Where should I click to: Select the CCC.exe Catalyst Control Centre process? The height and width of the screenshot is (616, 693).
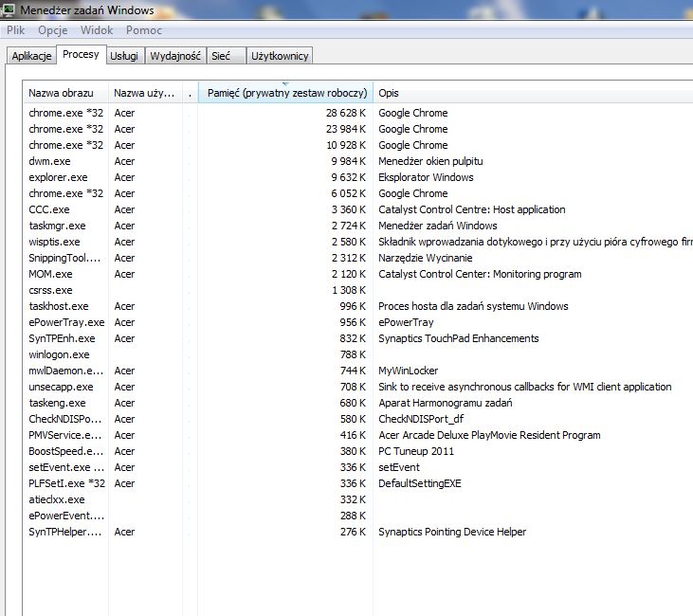49,209
